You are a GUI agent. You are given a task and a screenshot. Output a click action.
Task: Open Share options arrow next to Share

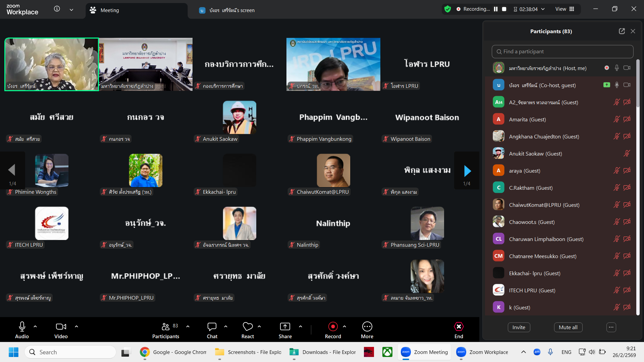click(301, 326)
